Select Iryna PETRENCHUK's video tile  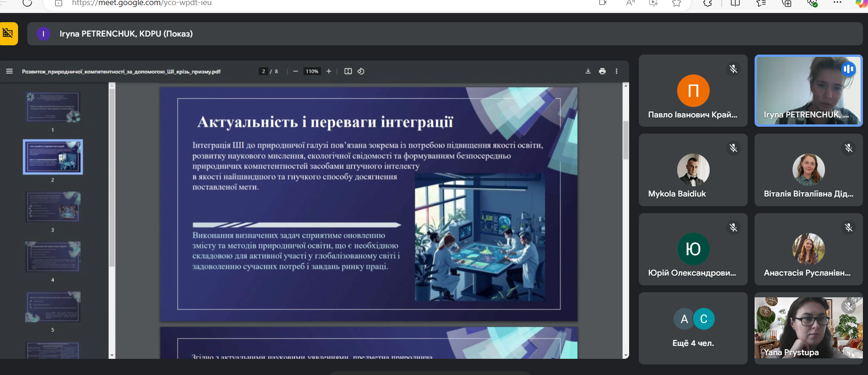coord(808,91)
